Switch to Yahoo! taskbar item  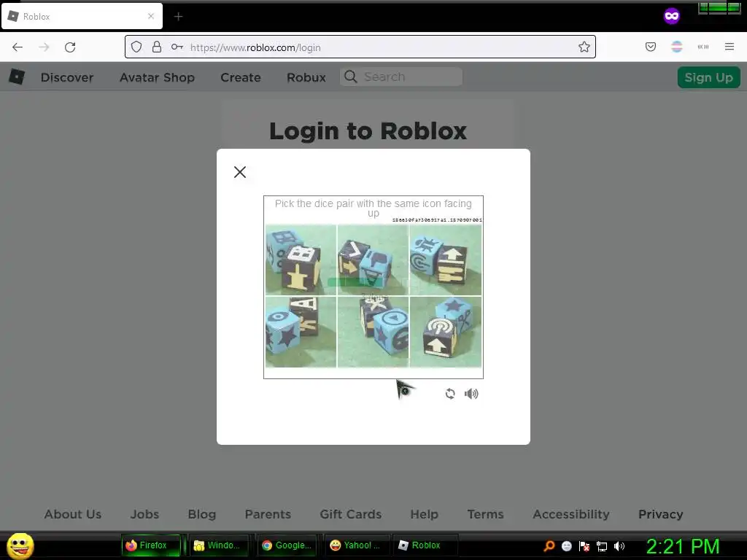(356, 545)
